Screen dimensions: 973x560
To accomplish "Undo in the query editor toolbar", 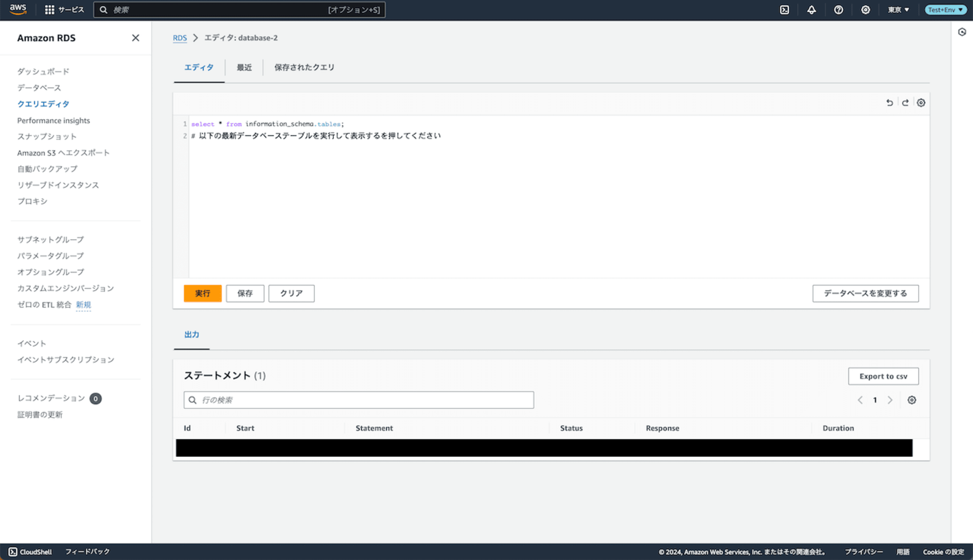I will 889,103.
